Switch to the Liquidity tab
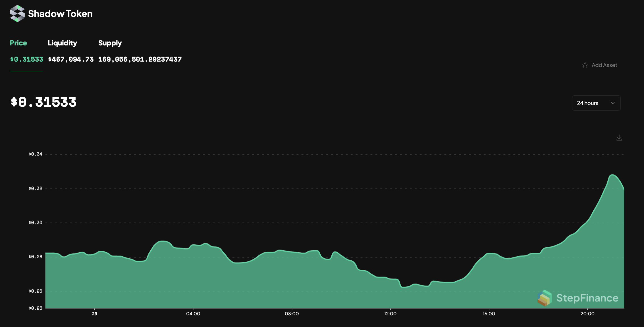 62,43
